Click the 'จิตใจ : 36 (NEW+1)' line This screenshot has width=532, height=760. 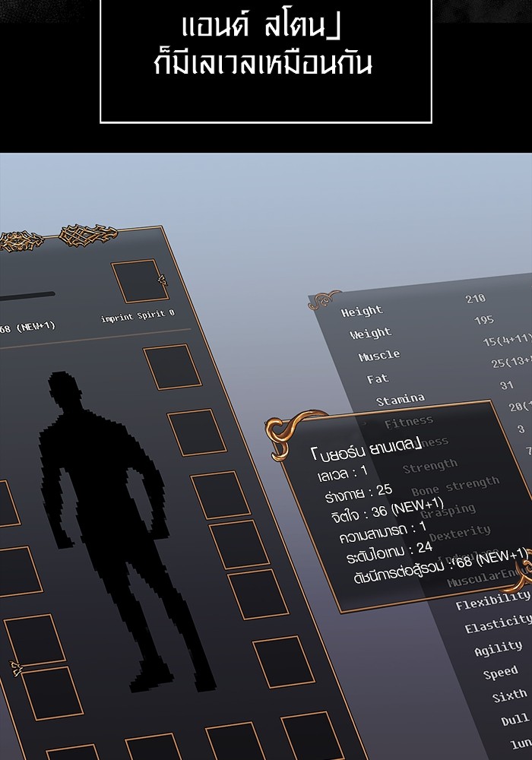point(387,511)
